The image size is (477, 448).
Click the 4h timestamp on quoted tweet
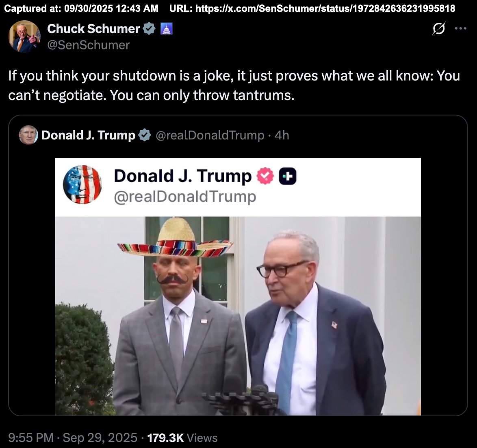pyautogui.click(x=282, y=135)
